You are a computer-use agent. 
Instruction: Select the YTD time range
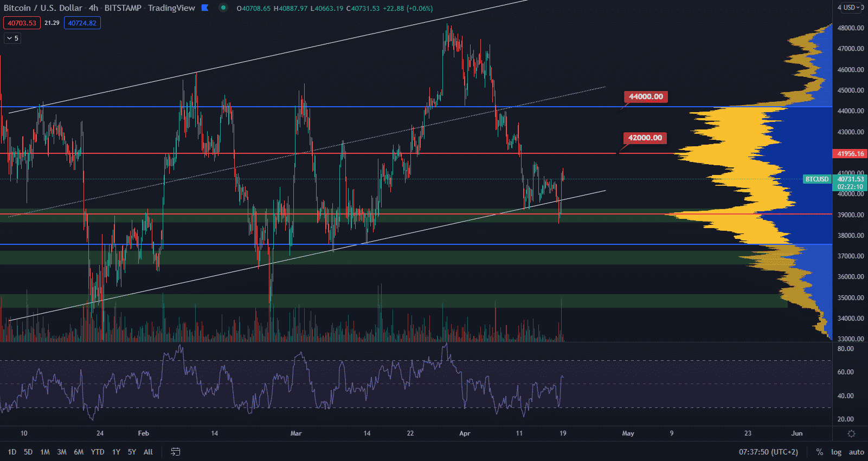click(98, 452)
